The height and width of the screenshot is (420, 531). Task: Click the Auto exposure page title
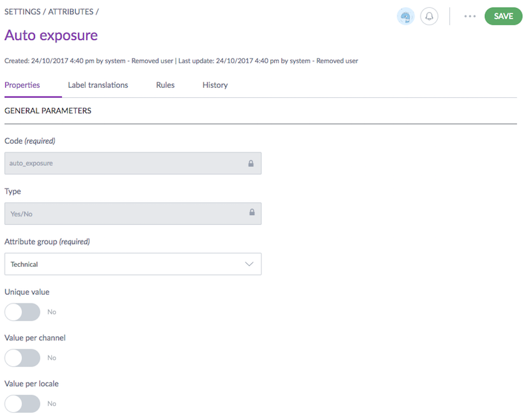coord(51,35)
